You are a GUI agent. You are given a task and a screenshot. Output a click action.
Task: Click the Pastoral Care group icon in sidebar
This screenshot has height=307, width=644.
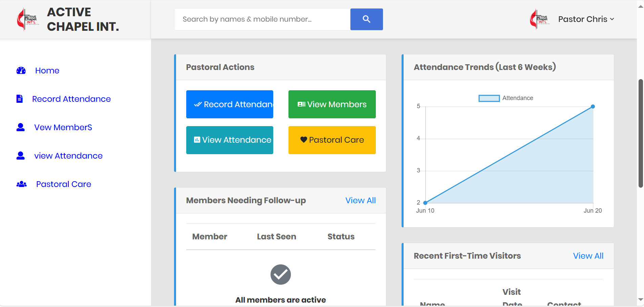pyautogui.click(x=21, y=184)
